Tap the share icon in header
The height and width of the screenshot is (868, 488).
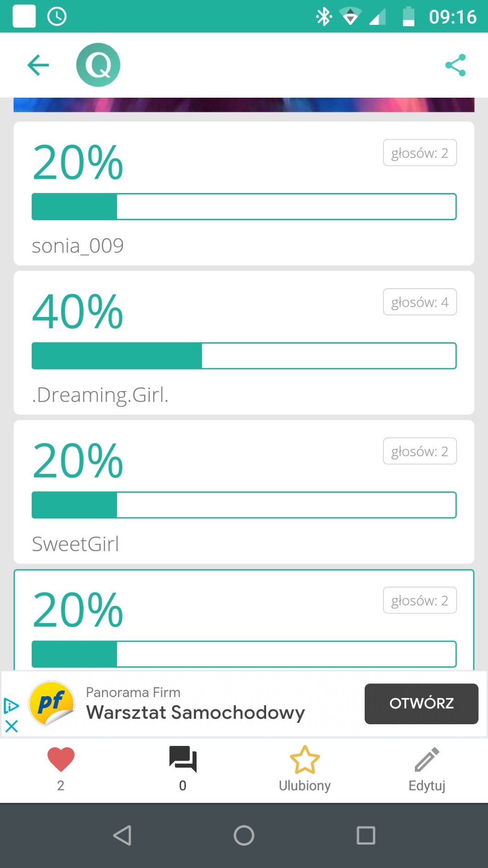point(455,65)
